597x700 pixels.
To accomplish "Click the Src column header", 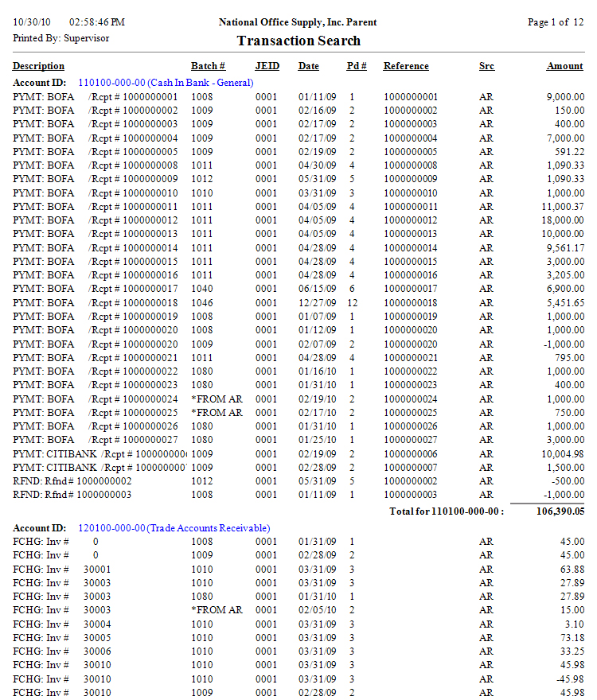I will [486, 66].
